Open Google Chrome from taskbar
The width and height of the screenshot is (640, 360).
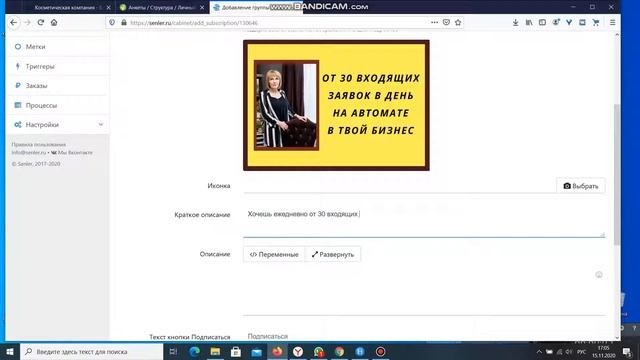[x=339, y=351]
